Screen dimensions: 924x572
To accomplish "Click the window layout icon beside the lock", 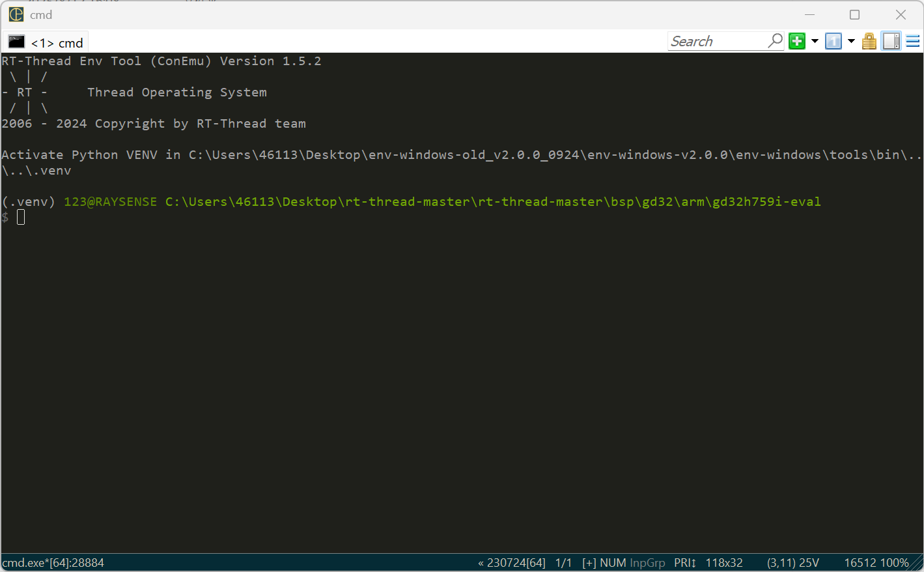I will 891,40.
